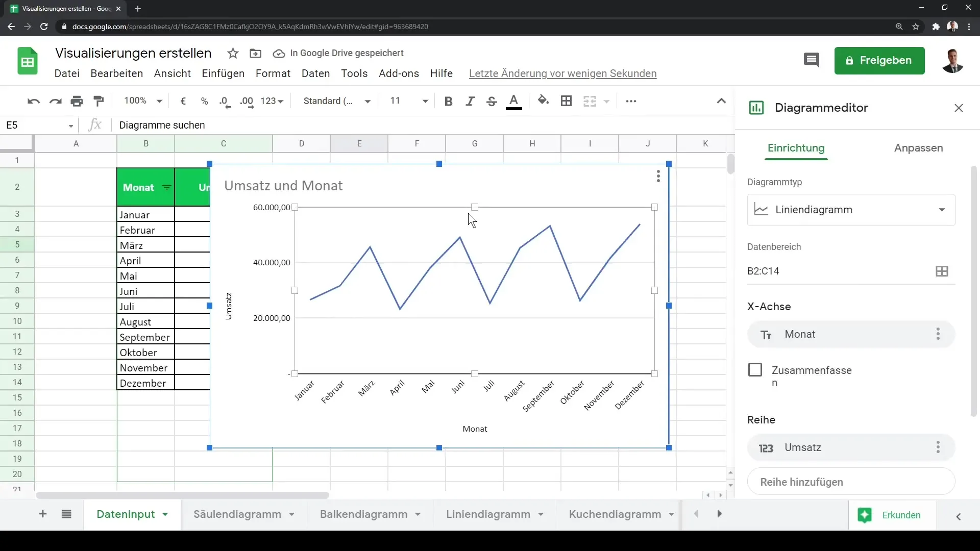Click the chart editor close icon

[x=959, y=108]
